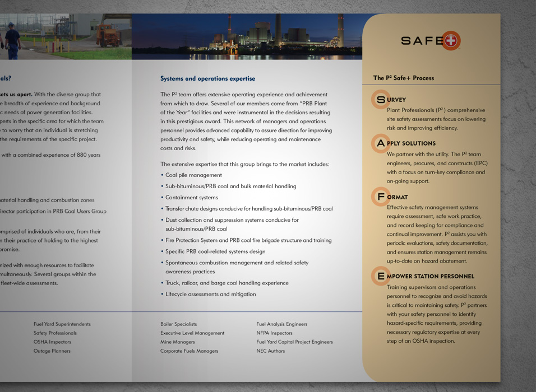The width and height of the screenshot is (536, 392).
Task: Click text "Plant Professionals (P²) comprehensive"
Action: 436,110
